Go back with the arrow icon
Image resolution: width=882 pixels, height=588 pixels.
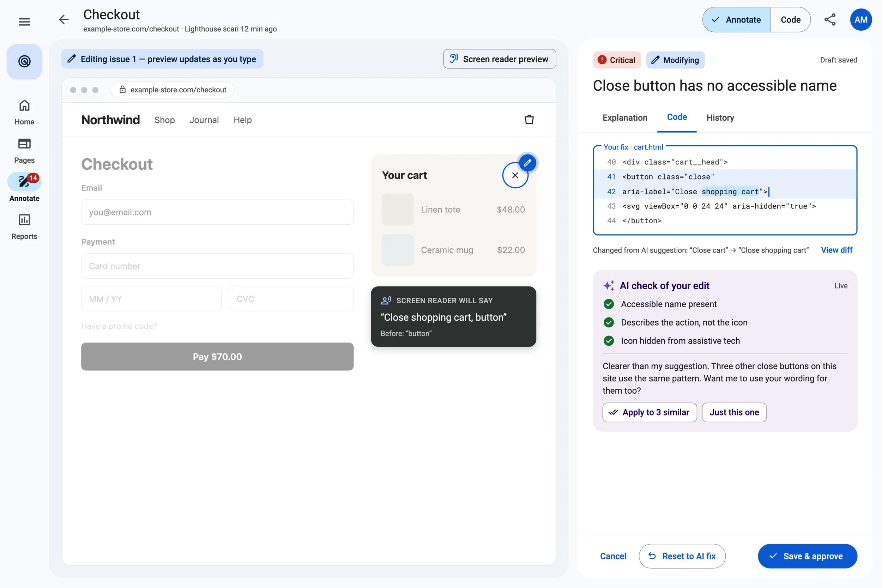pos(64,19)
